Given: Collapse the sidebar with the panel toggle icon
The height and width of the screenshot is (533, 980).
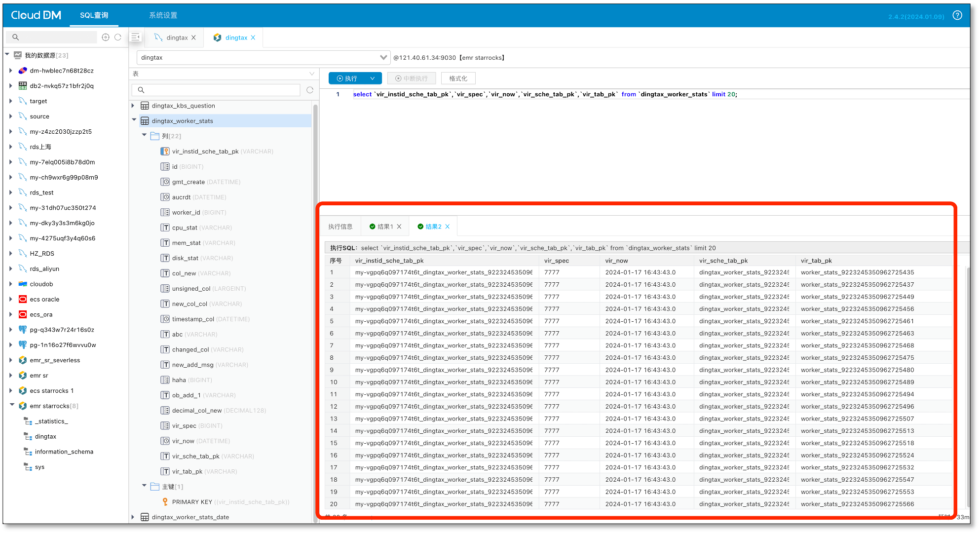Looking at the screenshot, I should click(136, 37).
